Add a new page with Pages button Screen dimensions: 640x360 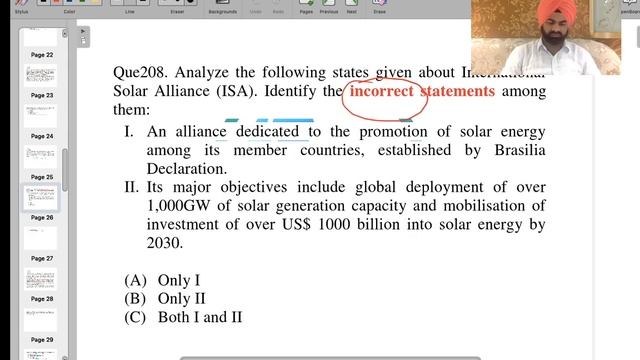(x=306, y=6)
